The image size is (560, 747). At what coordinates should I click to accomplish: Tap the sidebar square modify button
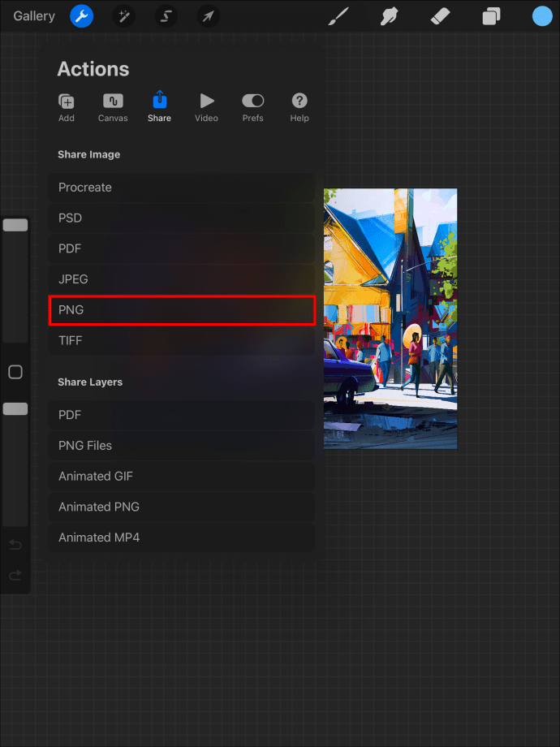[15, 372]
